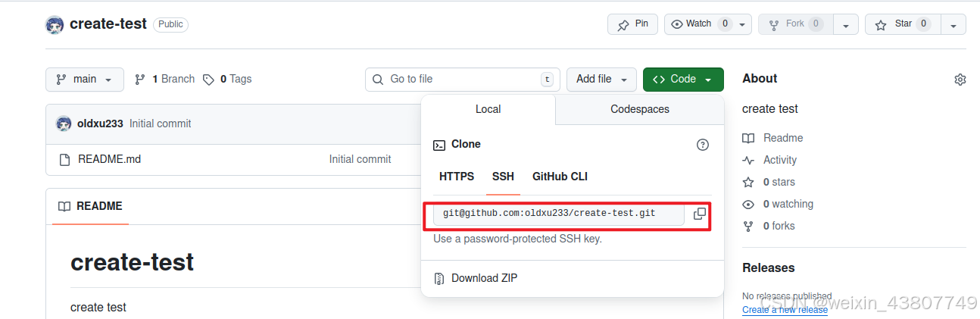Open the Create a new release link
This screenshot has width=980, height=319.
point(785,310)
